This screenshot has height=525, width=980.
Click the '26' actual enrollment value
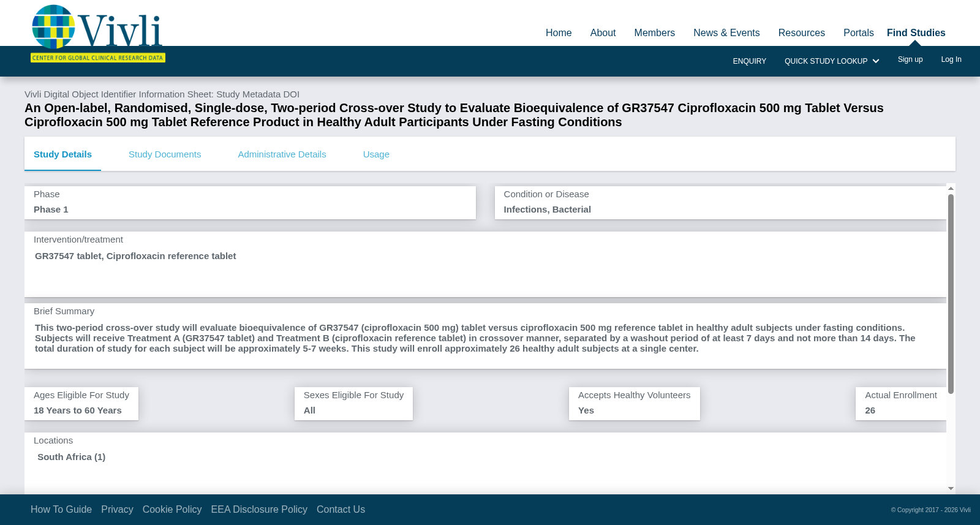[870, 410]
